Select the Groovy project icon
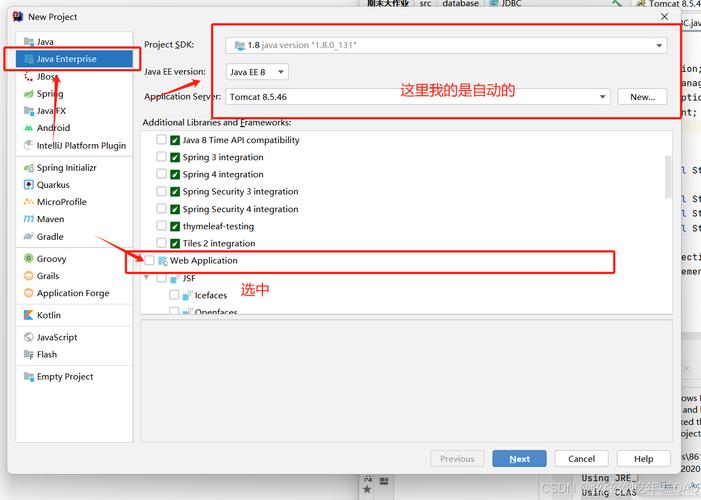 [x=28, y=259]
